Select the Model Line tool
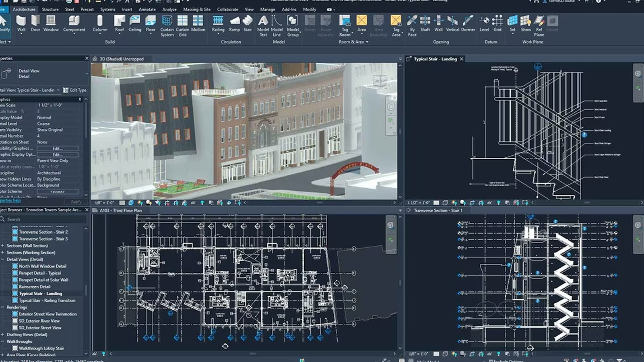 (277, 26)
